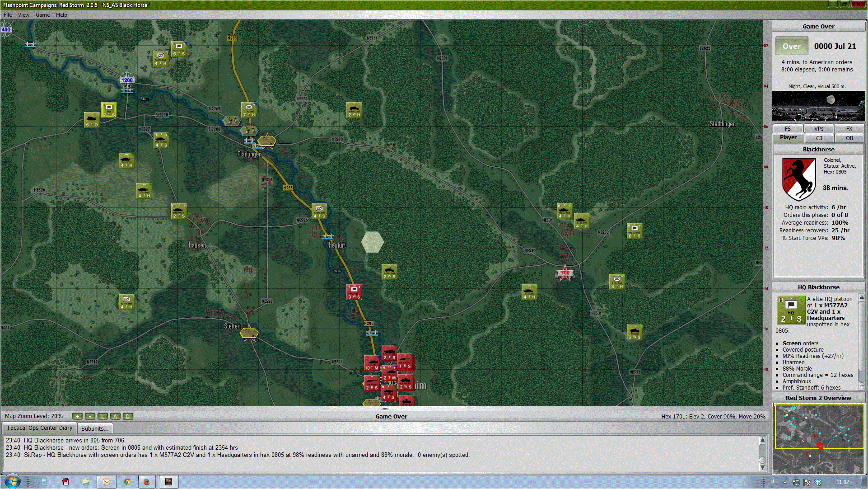868x489 pixels.
Task: Click the 'Screen orders' bullet line
Action: 800,343
